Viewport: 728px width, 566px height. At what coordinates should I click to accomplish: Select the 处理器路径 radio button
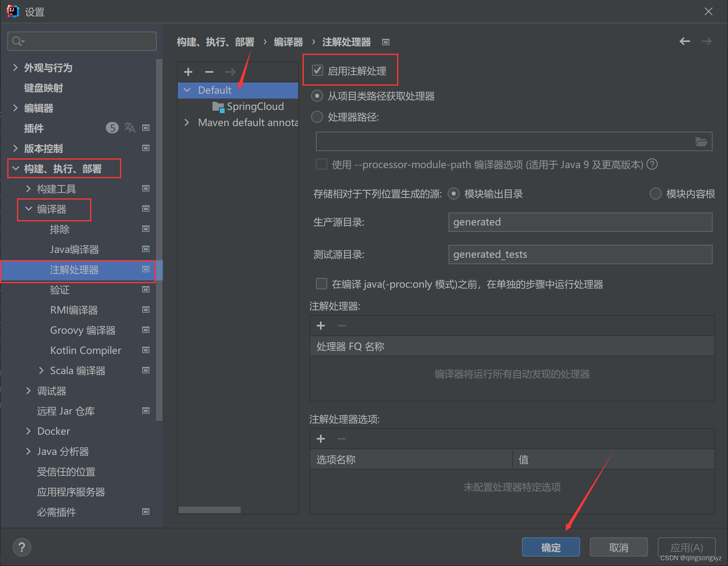[317, 117]
